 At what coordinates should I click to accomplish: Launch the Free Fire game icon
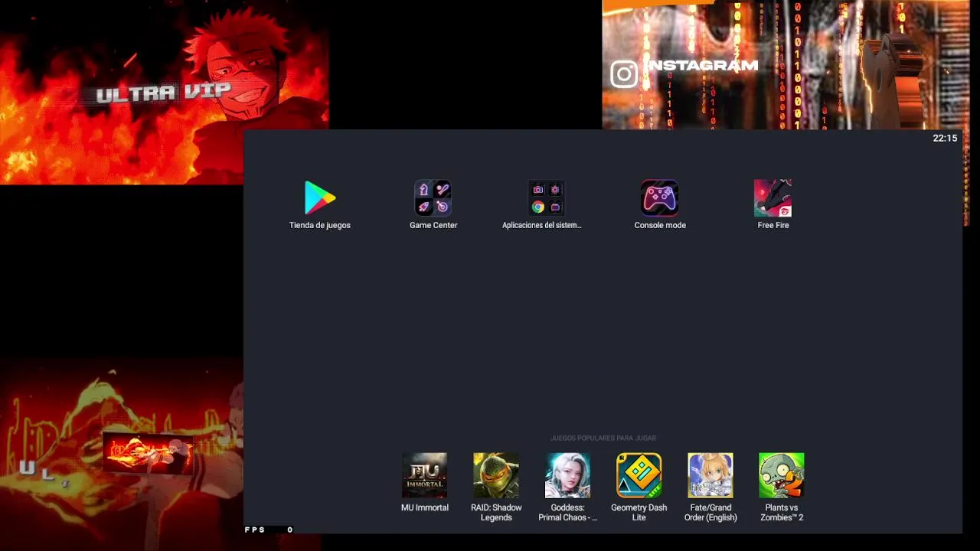coord(773,198)
